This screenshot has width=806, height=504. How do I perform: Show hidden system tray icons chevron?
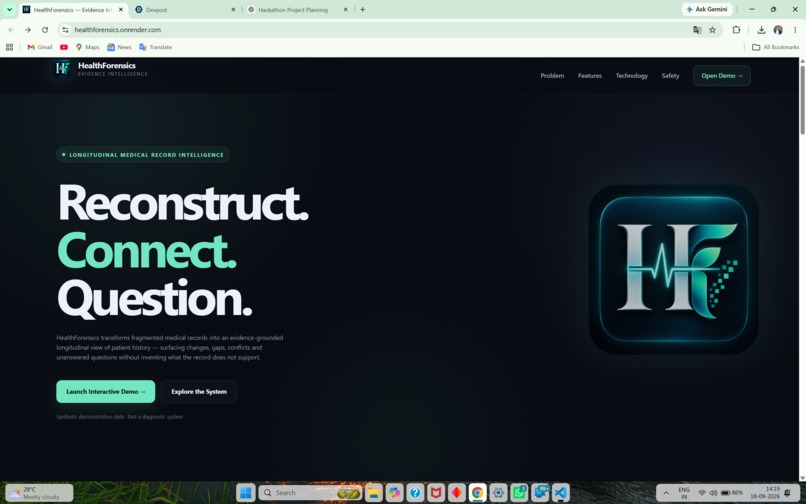[666, 493]
